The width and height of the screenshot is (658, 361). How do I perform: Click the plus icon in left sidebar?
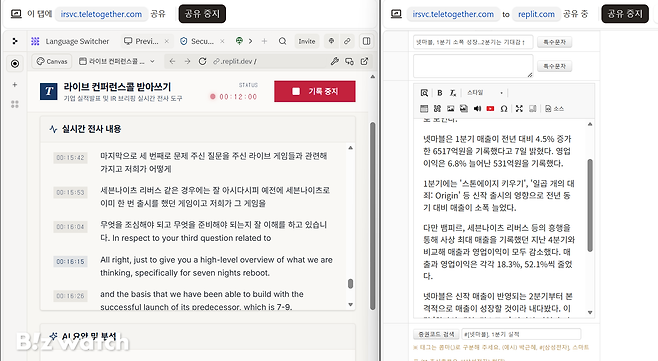(15, 84)
